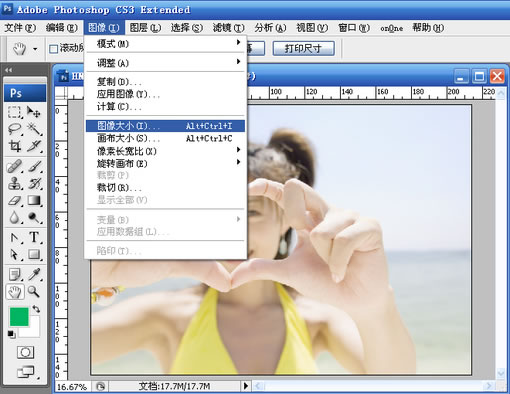Select the Notes tool
Screen dimensions: 510x394
[x=15, y=274]
